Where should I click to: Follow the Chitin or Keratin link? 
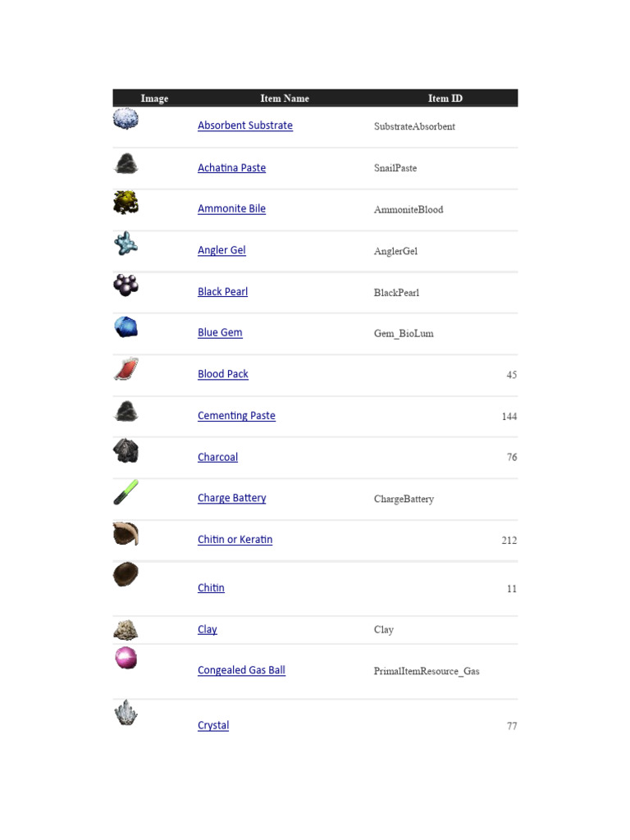coord(235,539)
